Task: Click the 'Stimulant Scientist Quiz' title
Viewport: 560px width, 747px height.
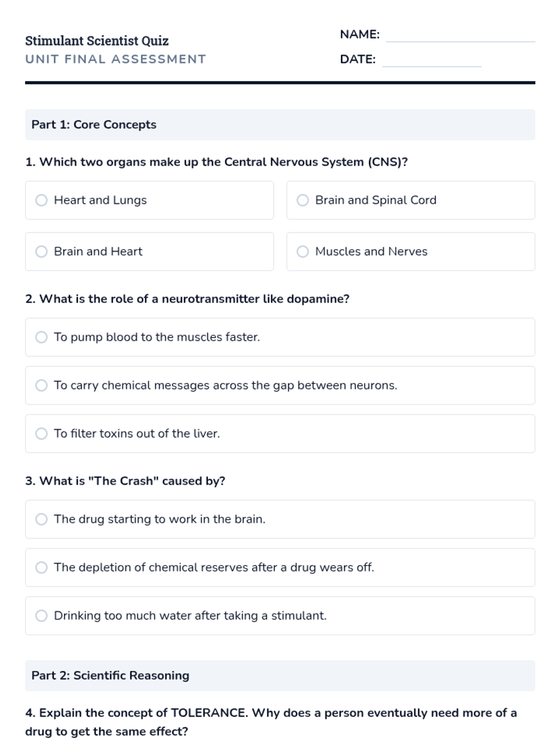Action: coord(97,41)
